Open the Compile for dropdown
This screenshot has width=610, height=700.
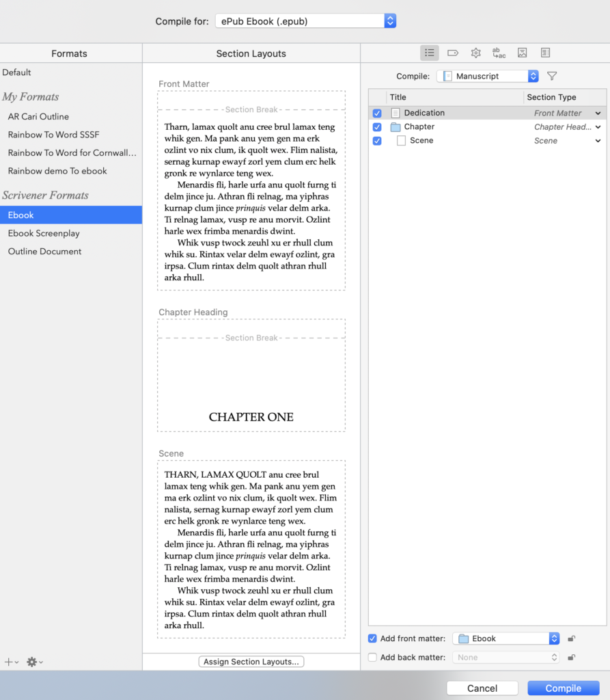(305, 21)
